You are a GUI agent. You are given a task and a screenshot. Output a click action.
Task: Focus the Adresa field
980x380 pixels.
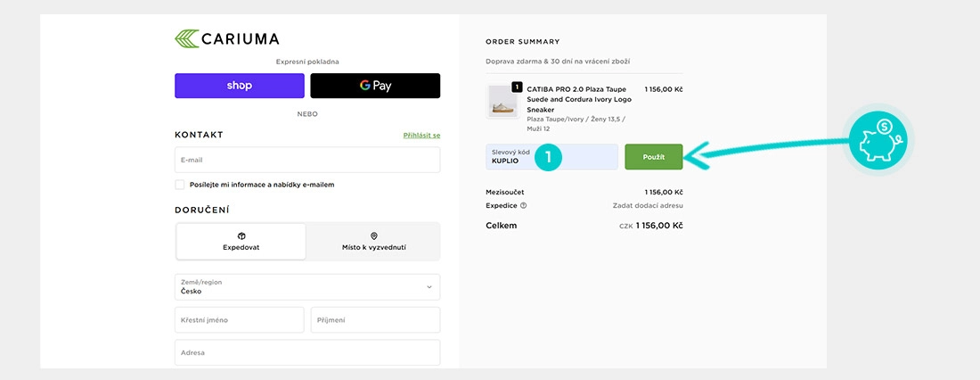307,352
